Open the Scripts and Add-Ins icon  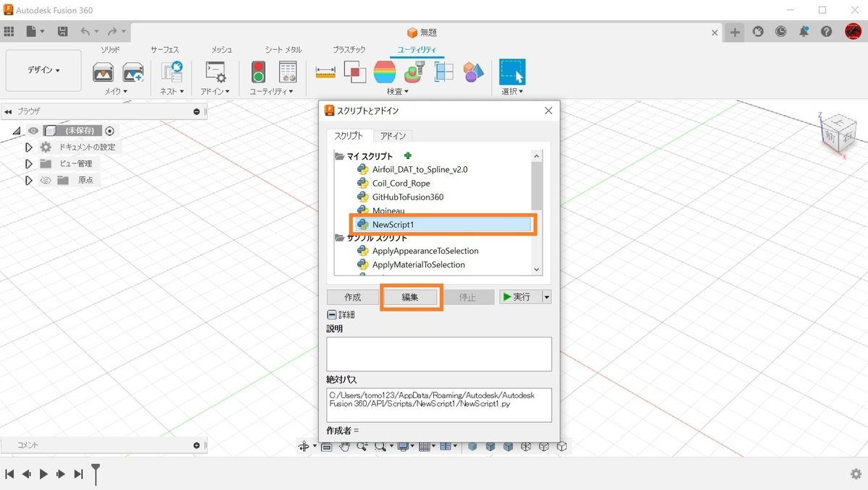216,72
